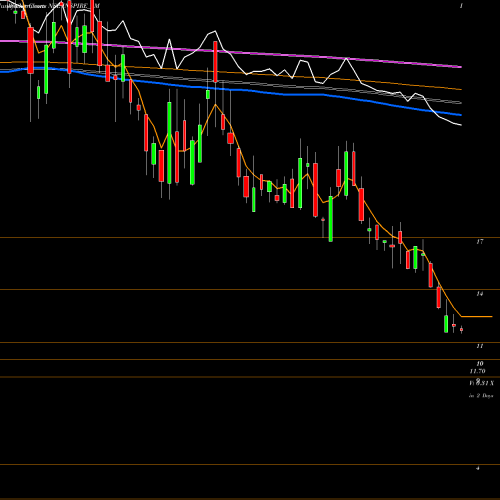Image resolution: width=500 pixels, height=500 pixels.
Task: Click the last small red candlestick
Action: (461, 330)
